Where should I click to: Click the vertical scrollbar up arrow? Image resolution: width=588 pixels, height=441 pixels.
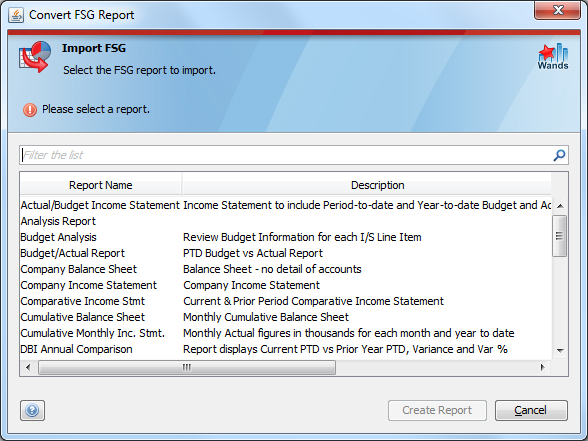coord(560,206)
